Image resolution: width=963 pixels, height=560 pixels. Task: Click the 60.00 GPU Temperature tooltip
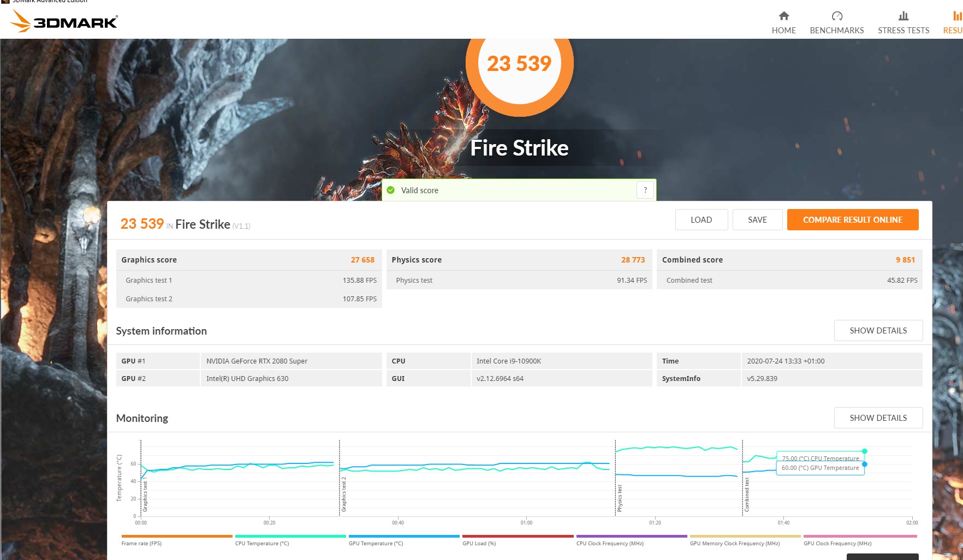click(x=820, y=468)
